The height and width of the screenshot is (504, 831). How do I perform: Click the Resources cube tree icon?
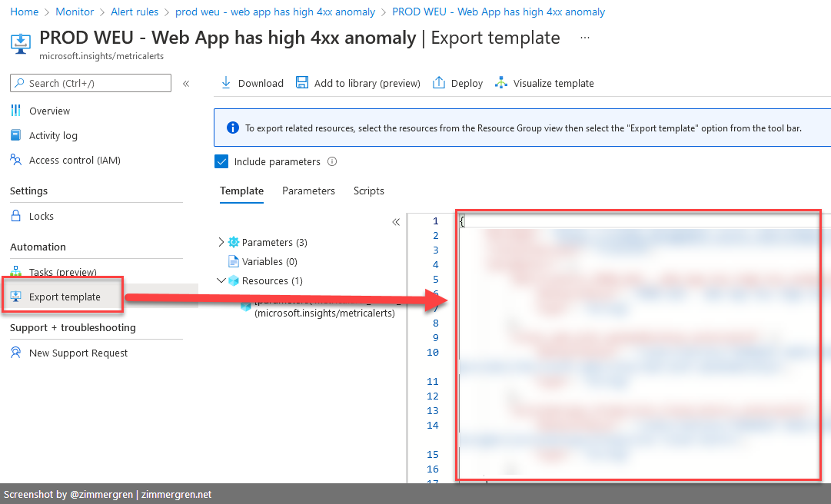tap(234, 280)
